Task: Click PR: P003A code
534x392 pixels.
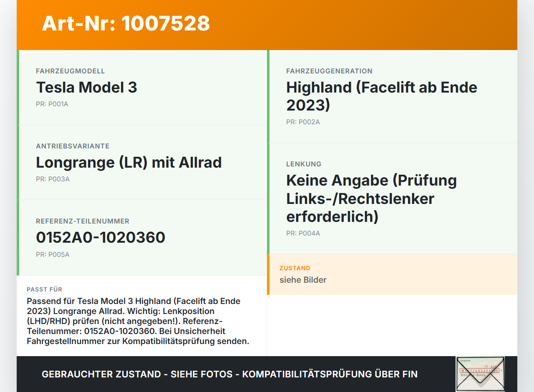Action: pyautogui.click(x=53, y=179)
